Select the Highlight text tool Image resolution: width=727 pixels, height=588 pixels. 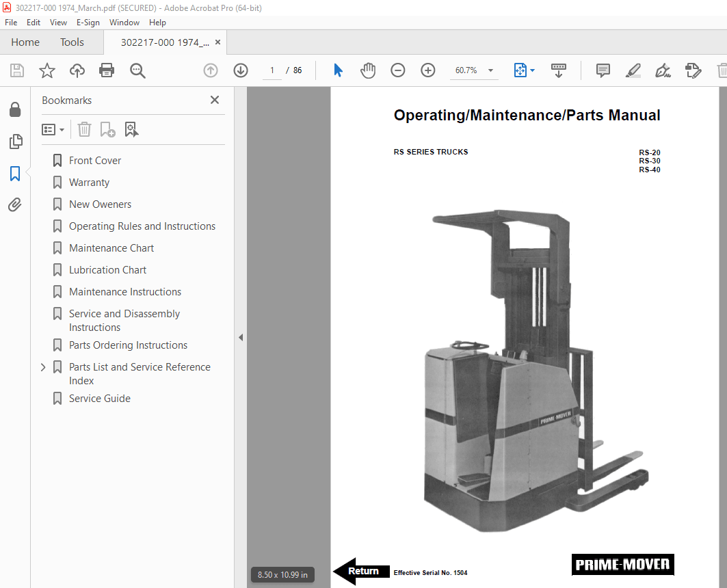pos(633,70)
